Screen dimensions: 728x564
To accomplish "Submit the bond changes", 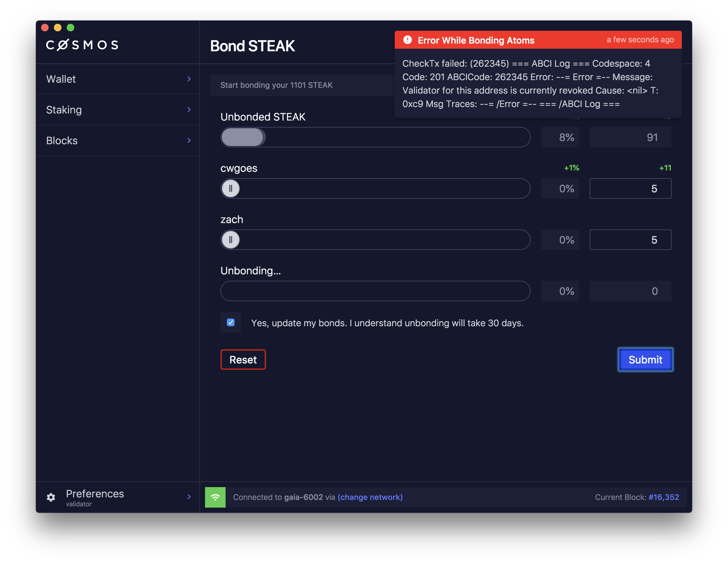I will 645,360.
